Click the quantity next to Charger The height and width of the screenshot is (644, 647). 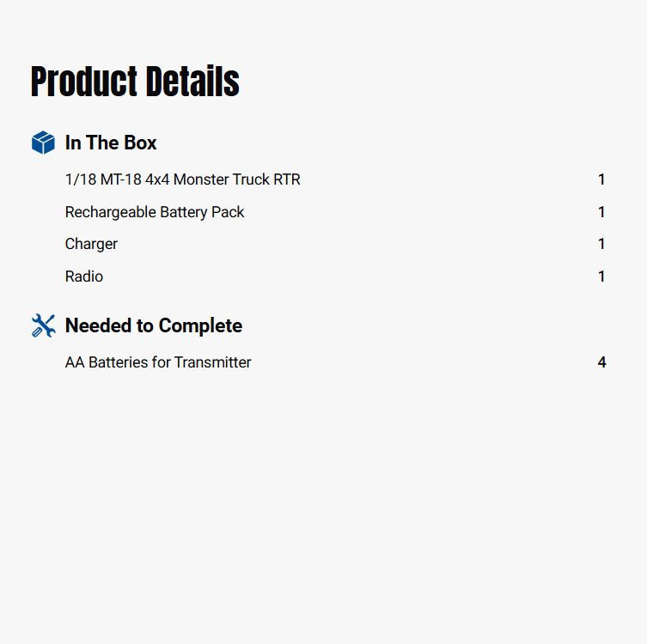[x=601, y=244]
